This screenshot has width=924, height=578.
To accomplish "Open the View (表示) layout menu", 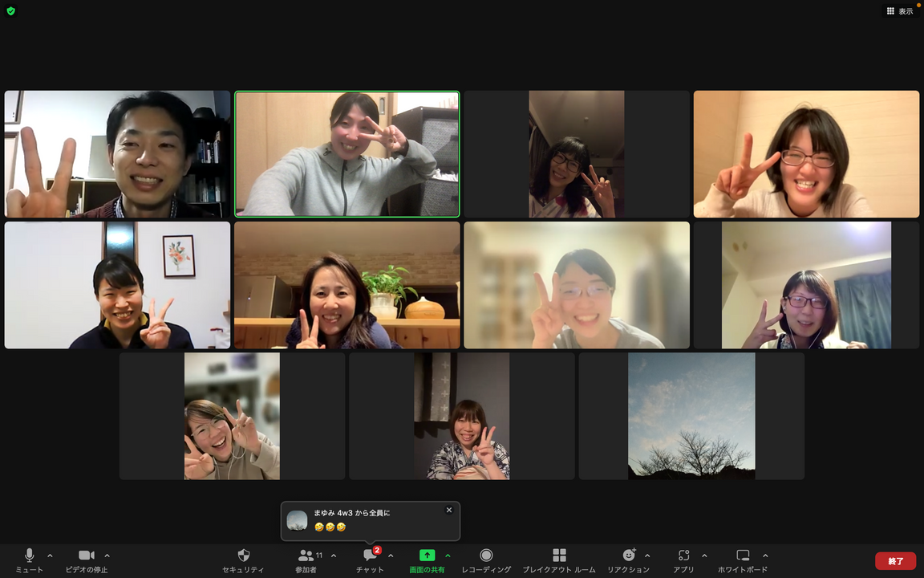I will (x=899, y=11).
